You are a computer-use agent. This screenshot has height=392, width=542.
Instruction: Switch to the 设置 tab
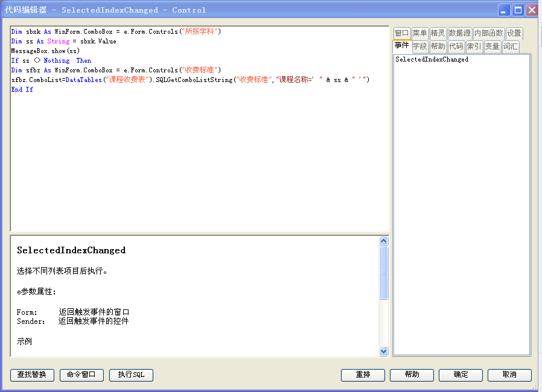coord(514,34)
